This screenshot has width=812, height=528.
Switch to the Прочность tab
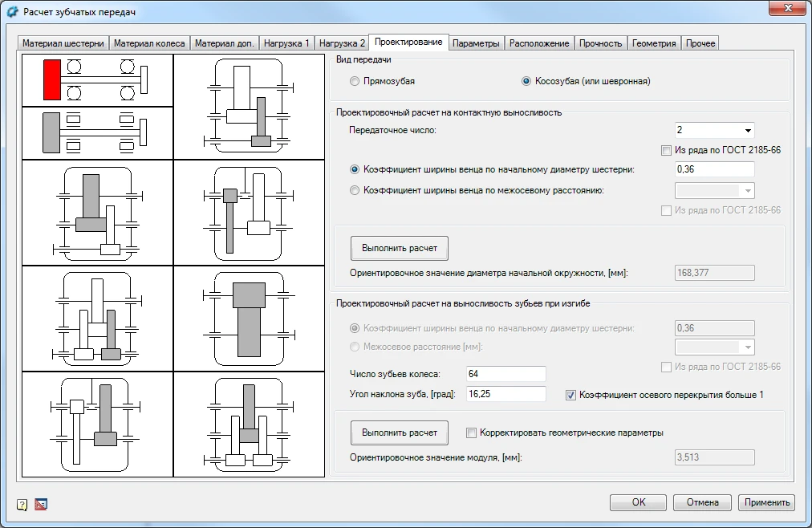[x=600, y=43]
